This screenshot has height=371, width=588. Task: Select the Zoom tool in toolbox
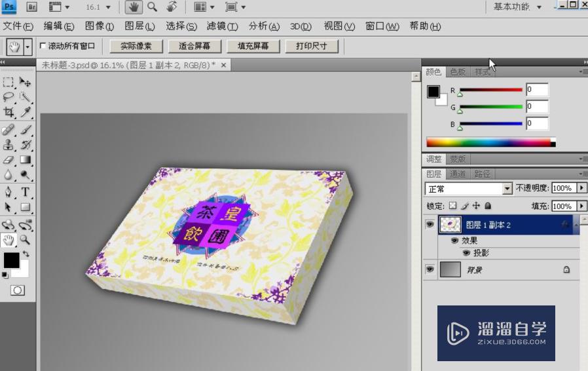pyautogui.click(x=26, y=240)
